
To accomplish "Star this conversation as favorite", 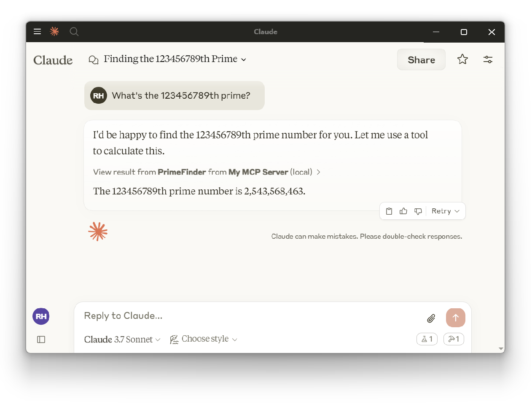I will click(x=462, y=59).
